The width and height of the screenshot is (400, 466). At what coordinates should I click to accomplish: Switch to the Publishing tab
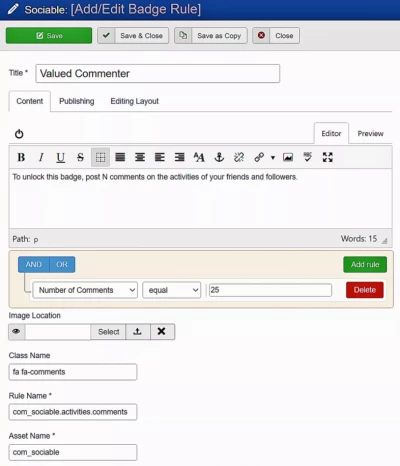point(77,101)
